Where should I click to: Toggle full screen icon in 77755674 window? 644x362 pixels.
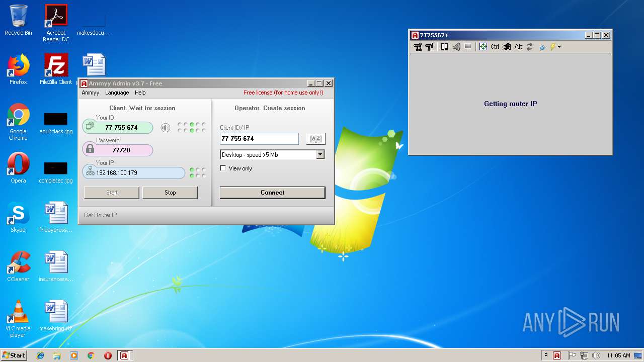(483, 47)
